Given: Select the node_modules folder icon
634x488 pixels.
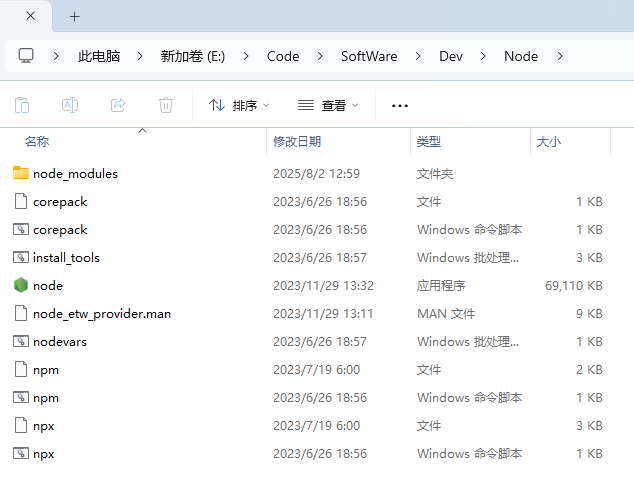Looking at the screenshot, I should (21, 173).
